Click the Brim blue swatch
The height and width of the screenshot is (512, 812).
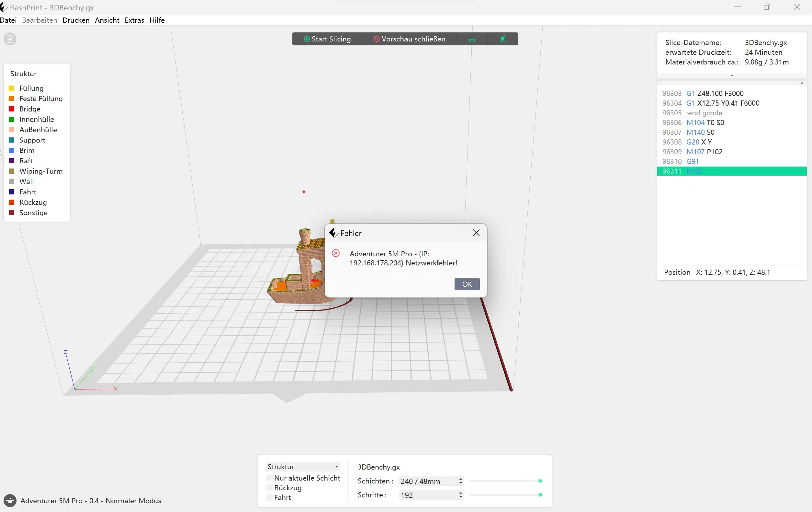click(11, 151)
